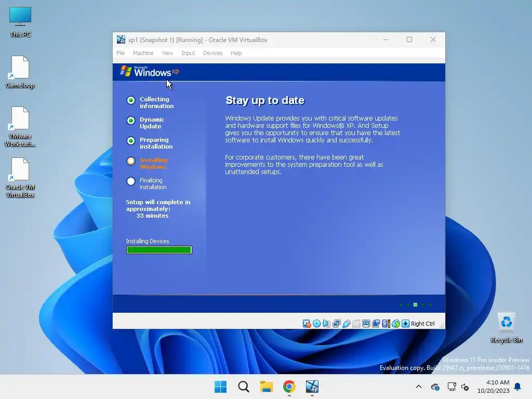Minimize the VirtualBox window
Viewport: 532px width, 399px height.
386,39
